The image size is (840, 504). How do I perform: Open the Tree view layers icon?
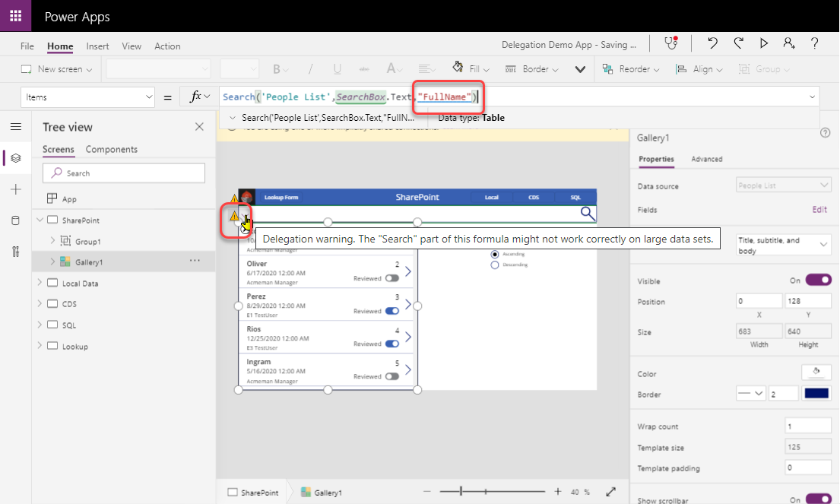pyautogui.click(x=15, y=158)
